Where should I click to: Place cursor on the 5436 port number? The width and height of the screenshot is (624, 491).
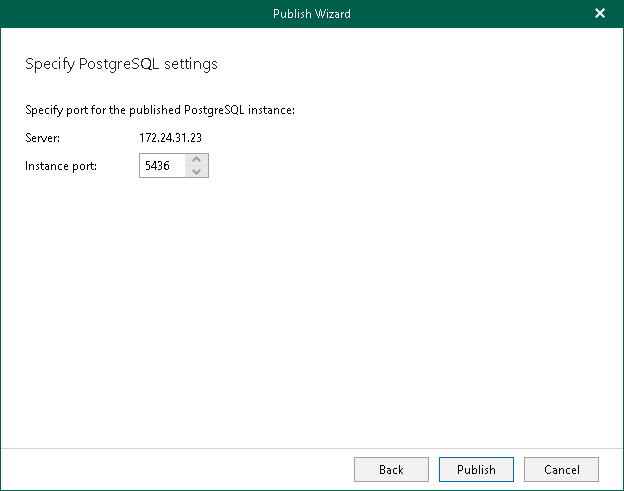tap(158, 166)
